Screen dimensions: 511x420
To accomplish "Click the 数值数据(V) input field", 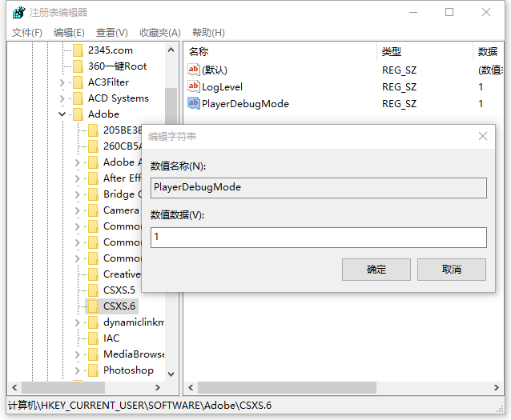I will [319, 238].
